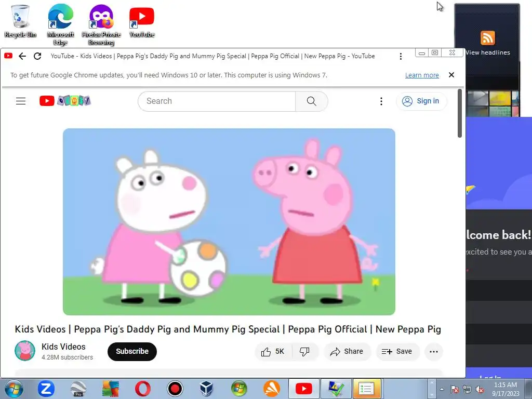The height and width of the screenshot is (399, 532).
Task: Like the video with thumbs up
Action: click(x=273, y=352)
